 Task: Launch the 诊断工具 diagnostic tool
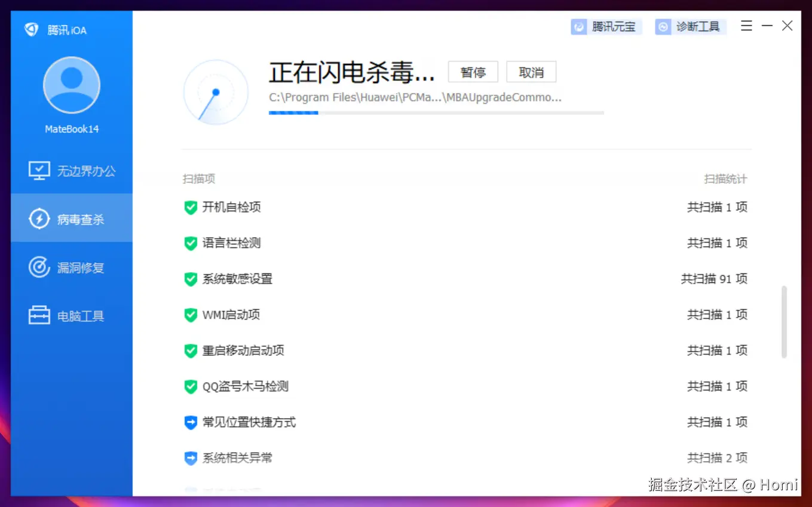(690, 26)
